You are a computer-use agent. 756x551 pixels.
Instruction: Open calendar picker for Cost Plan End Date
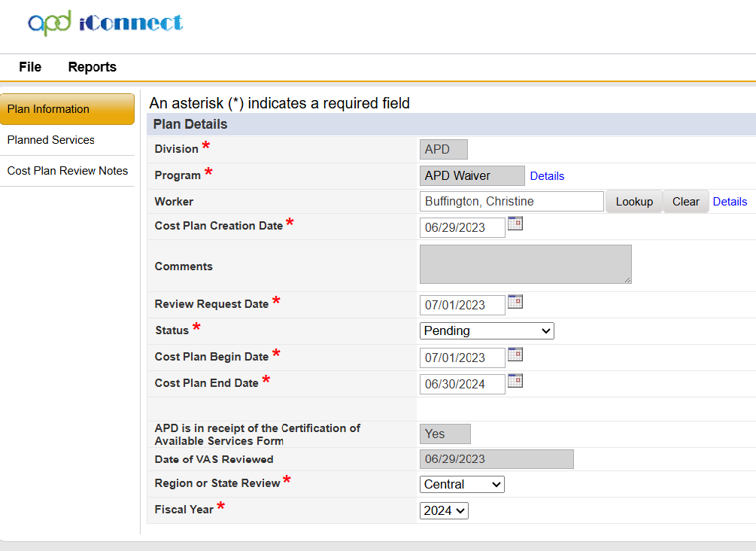pyautogui.click(x=515, y=381)
